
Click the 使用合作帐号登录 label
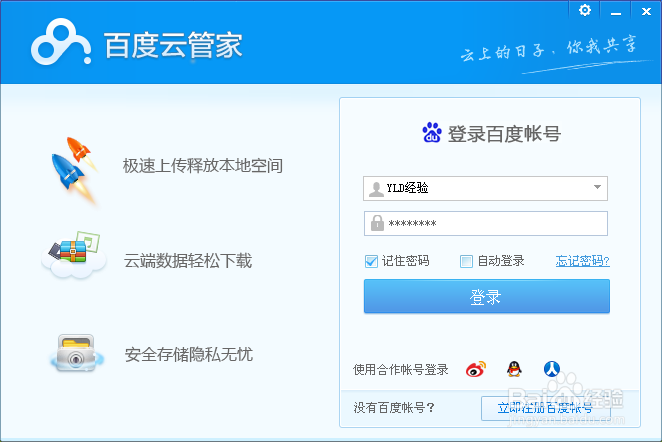(400, 369)
